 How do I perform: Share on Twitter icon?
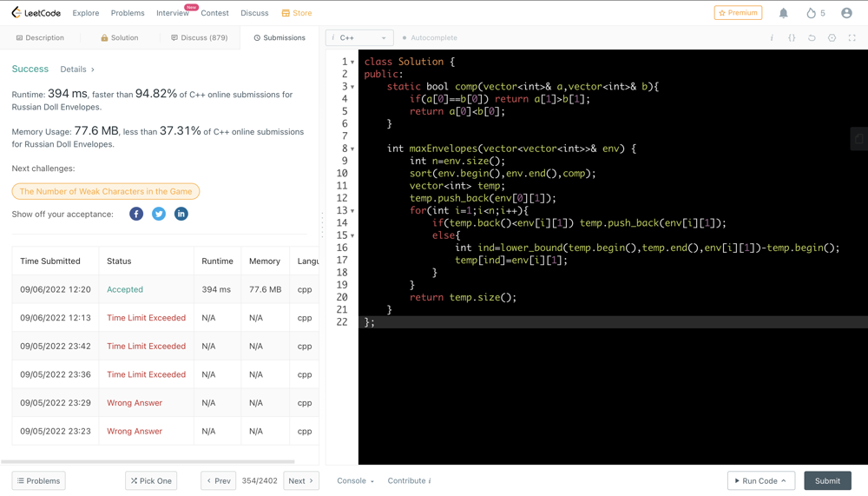159,214
